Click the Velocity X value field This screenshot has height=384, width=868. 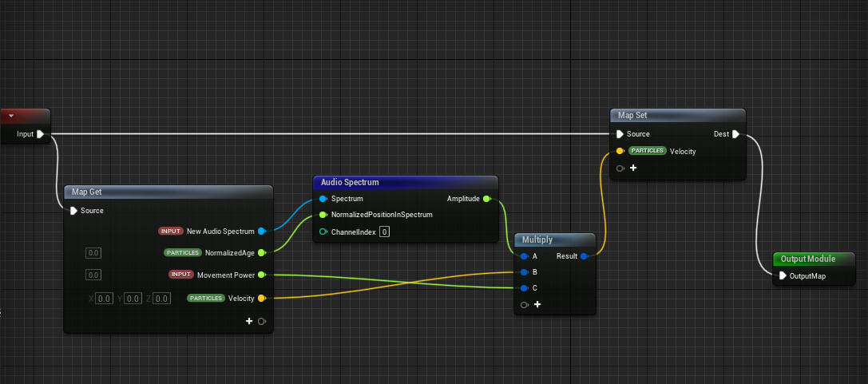click(104, 299)
